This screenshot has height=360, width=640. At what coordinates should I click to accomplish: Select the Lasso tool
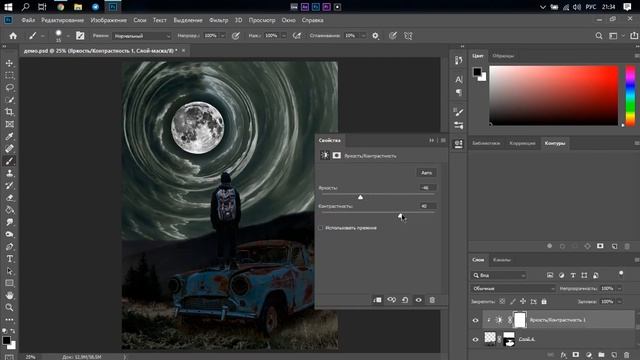point(9,87)
